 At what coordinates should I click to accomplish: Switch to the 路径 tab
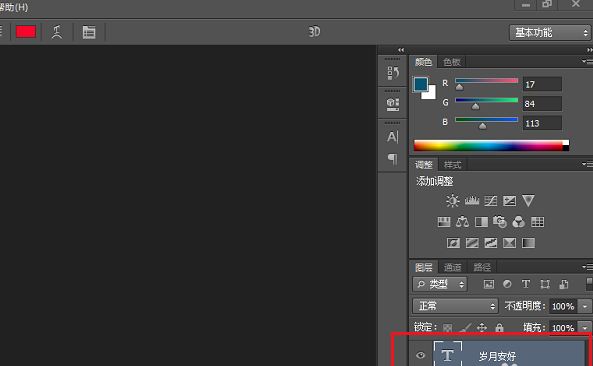[x=482, y=267]
